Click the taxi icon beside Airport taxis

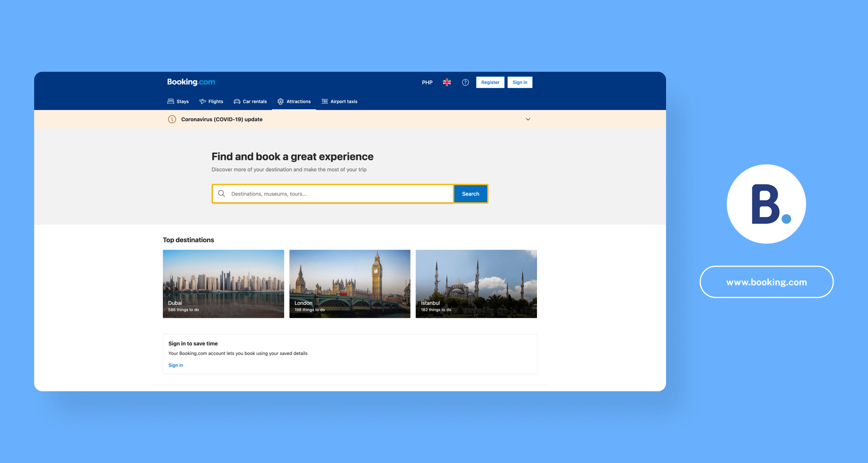click(x=325, y=101)
